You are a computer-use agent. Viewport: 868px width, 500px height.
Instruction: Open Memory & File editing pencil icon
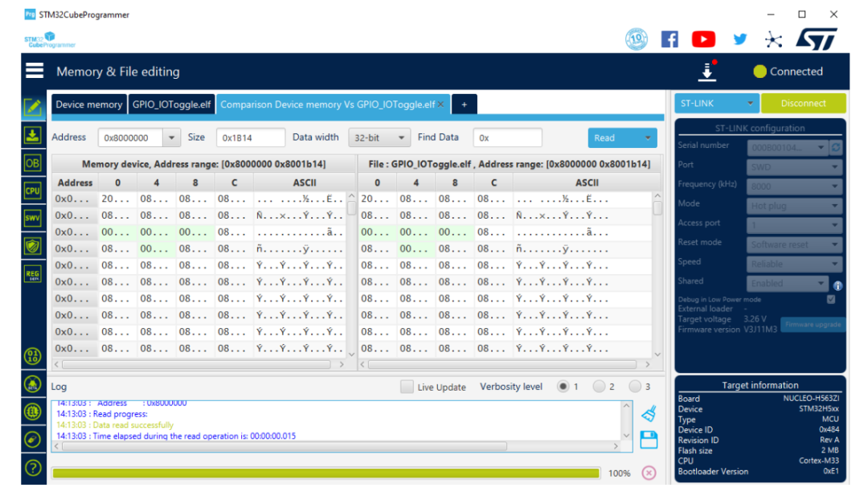[33, 107]
